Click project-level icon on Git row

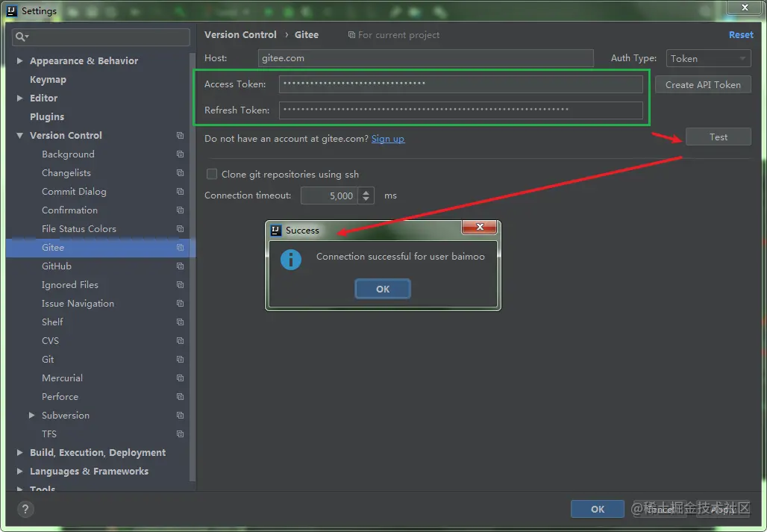[x=180, y=360]
